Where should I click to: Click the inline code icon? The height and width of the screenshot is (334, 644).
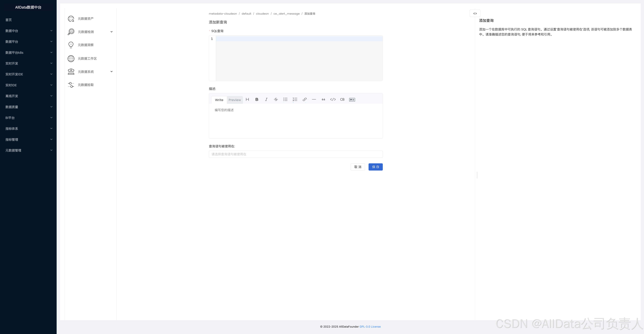pyautogui.click(x=333, y=100)
